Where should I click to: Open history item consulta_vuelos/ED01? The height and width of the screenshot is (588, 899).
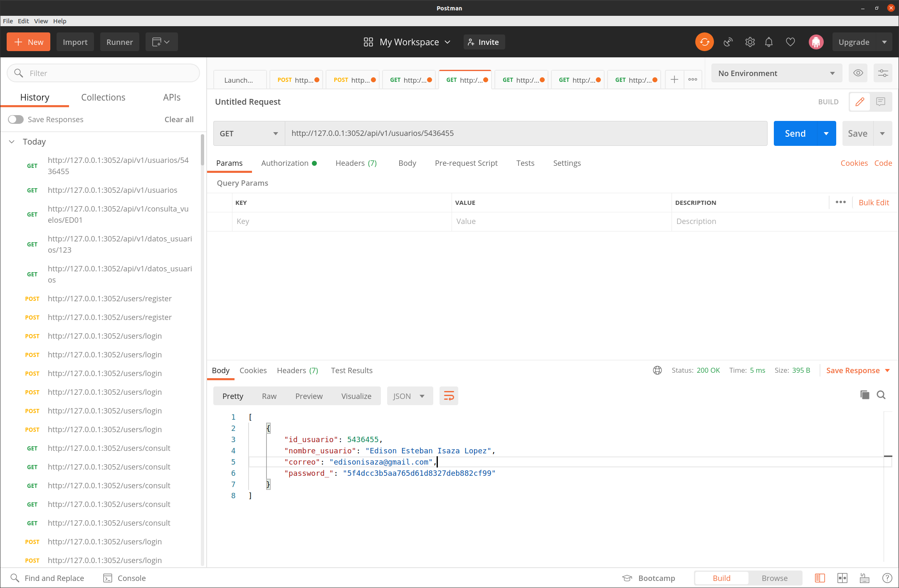coord(118,214)
